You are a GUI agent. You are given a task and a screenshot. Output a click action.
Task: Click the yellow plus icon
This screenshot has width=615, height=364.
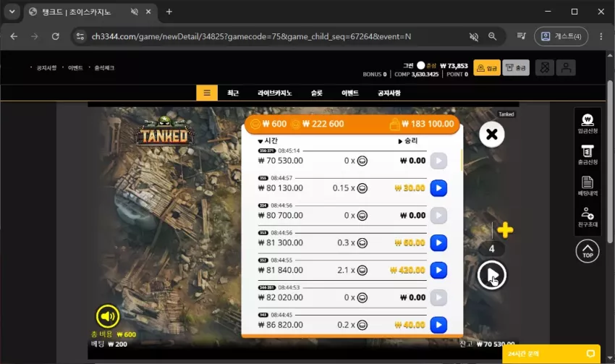pos(505,230)
